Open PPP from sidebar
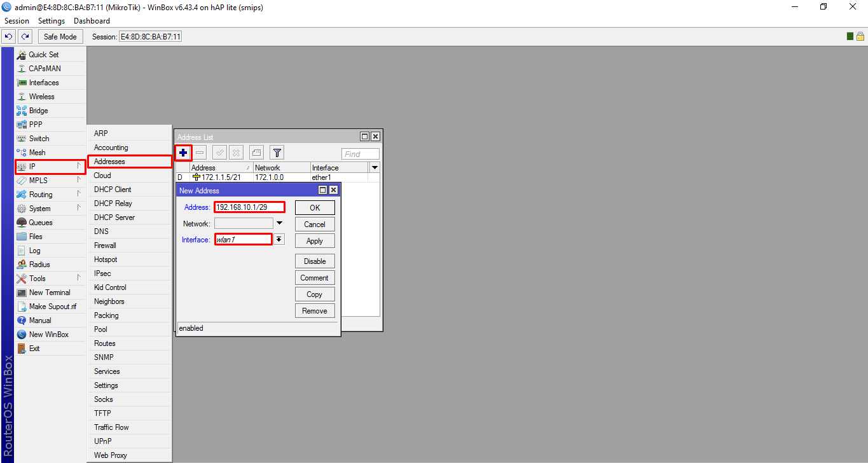The image size is (868, 463). (50, 125)
